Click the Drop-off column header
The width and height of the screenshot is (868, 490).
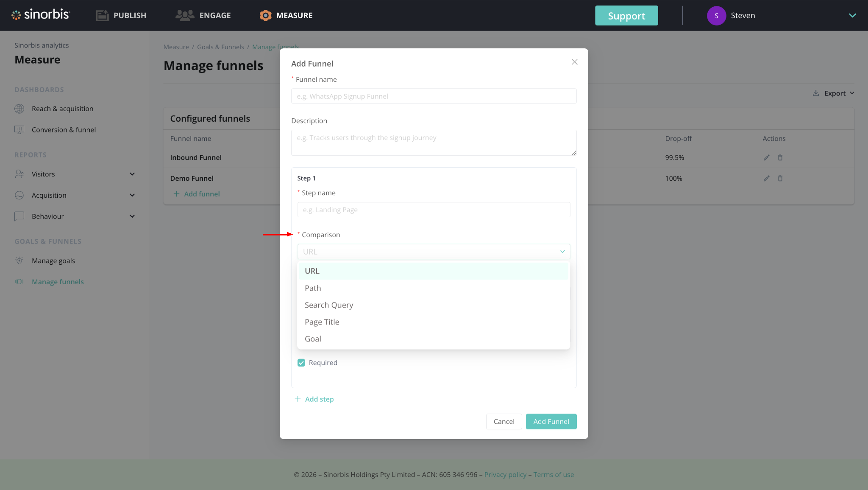[x=678, y=138]
